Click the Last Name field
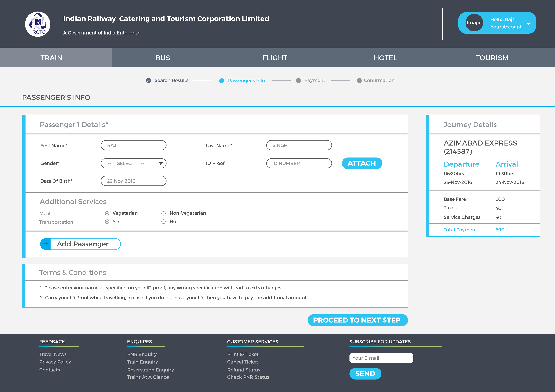555x392 pixels. (x=299, y=145)
